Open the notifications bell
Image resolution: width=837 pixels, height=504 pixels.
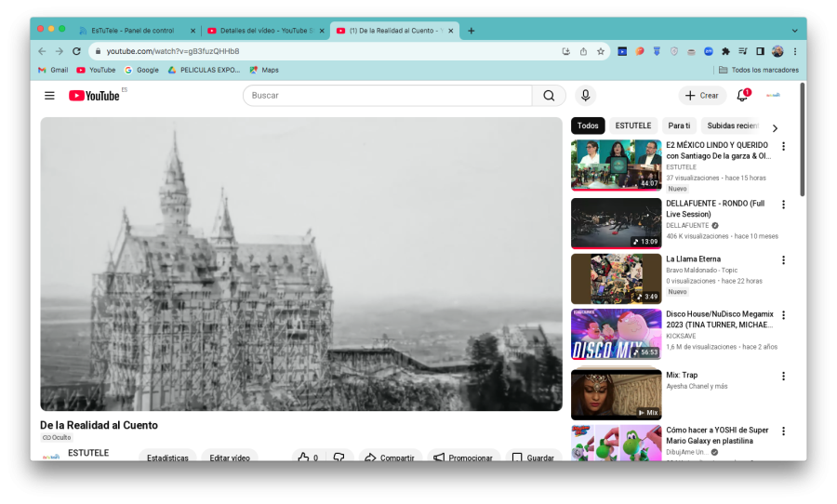[x=742, y=96]
